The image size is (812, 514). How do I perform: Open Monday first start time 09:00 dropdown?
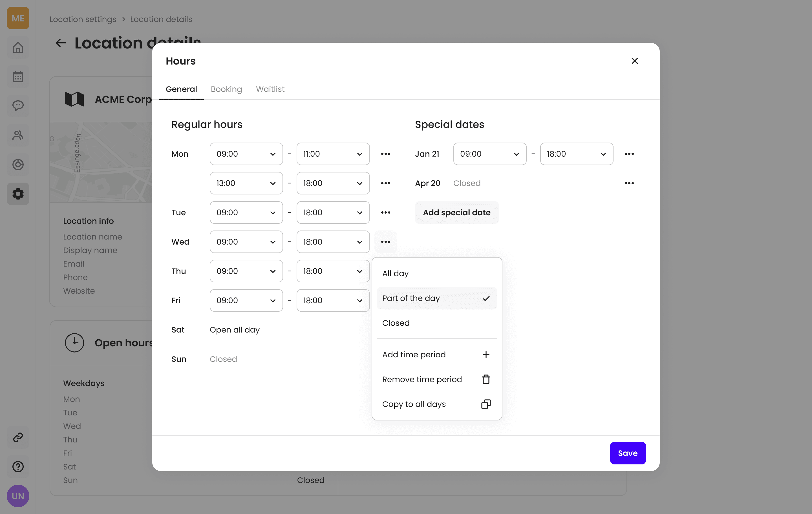coord(246,154)
